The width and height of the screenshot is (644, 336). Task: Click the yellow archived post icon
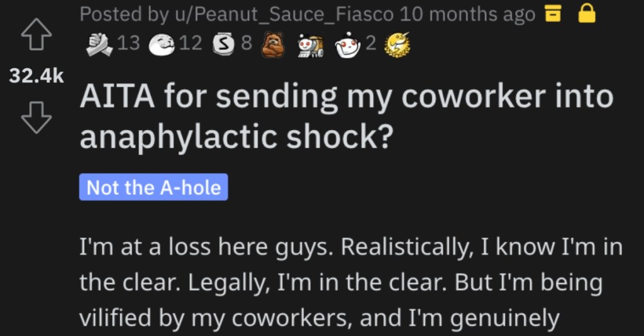point(553,14)
